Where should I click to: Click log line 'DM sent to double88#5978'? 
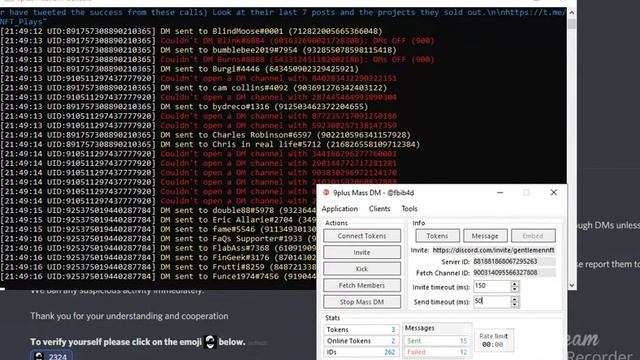[238, 211]
